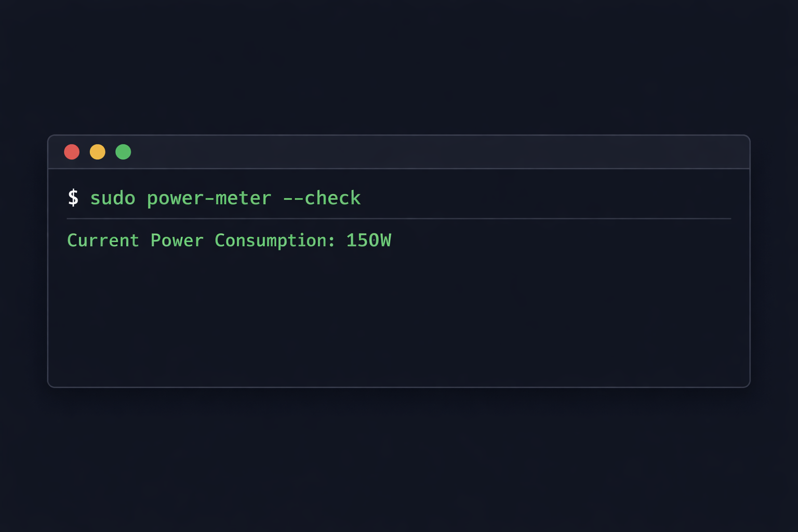Screen dimensions: 798x532
Task: Select the word sudo in the command
Action: pos(112,198)
